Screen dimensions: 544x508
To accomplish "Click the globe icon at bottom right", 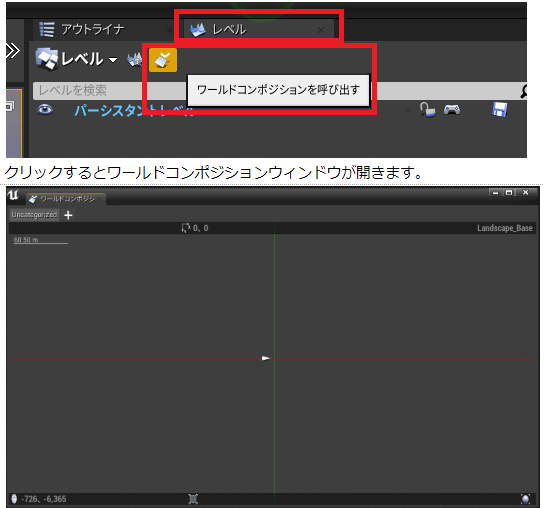I will (x=526, y=499).
